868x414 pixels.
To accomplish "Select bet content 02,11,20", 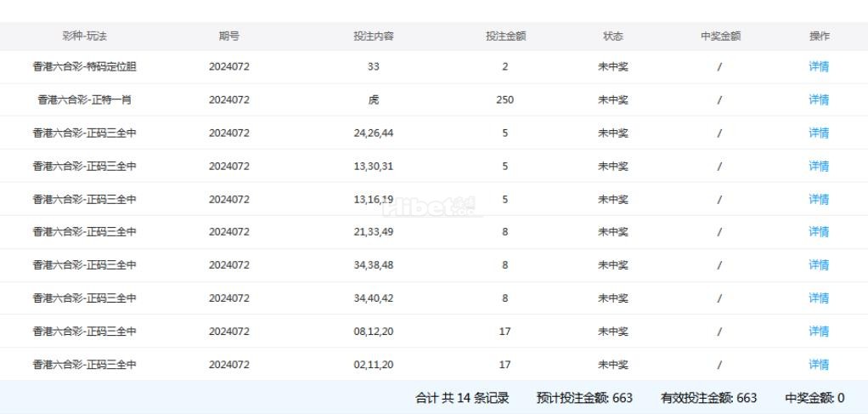I will (374, 365).
